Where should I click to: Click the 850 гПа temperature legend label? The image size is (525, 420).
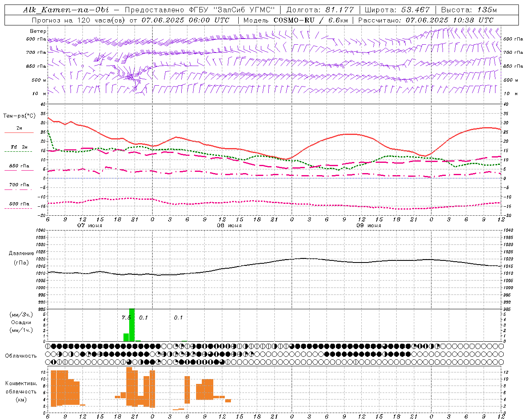(19, 166)
